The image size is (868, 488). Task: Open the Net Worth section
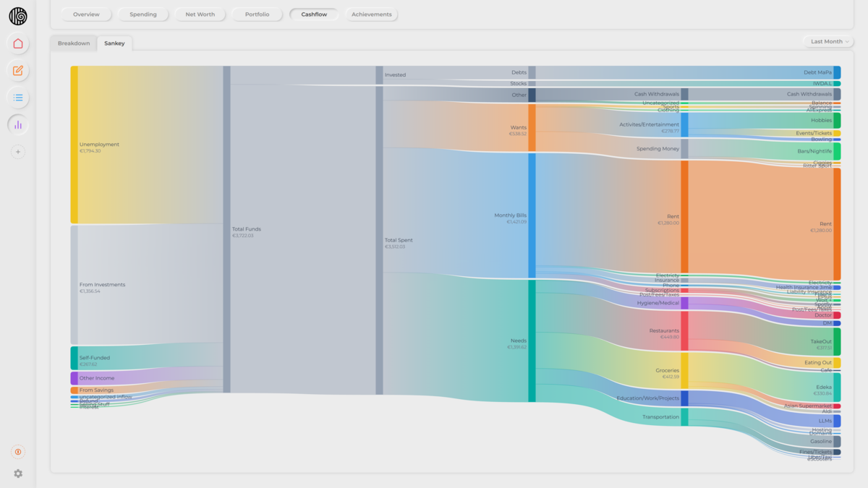(x=200, y=14)
